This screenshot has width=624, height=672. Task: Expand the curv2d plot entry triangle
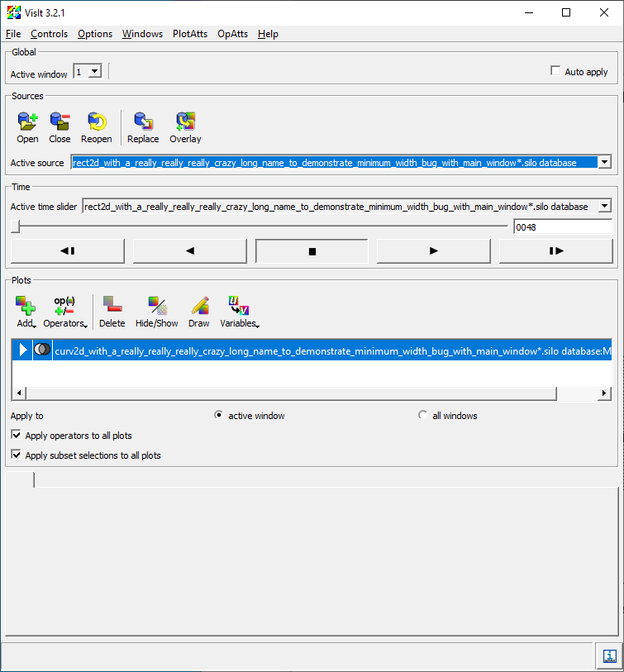pyautogui.click(x=22, y=350)
